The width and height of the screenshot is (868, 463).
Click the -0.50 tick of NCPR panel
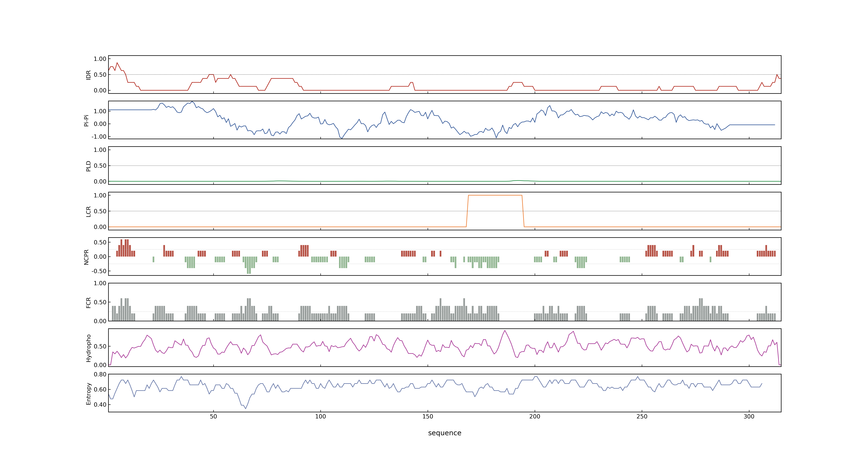click(99, 271)
